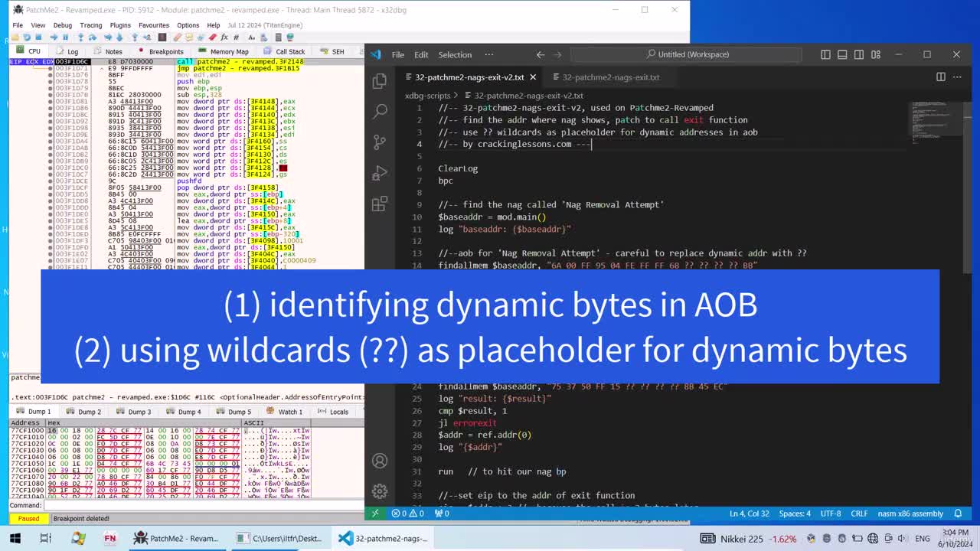Click the step over icon in x32dbg
Image resolution: width=980 pixels, height=551 pixels.
click(x=93, y=37)
